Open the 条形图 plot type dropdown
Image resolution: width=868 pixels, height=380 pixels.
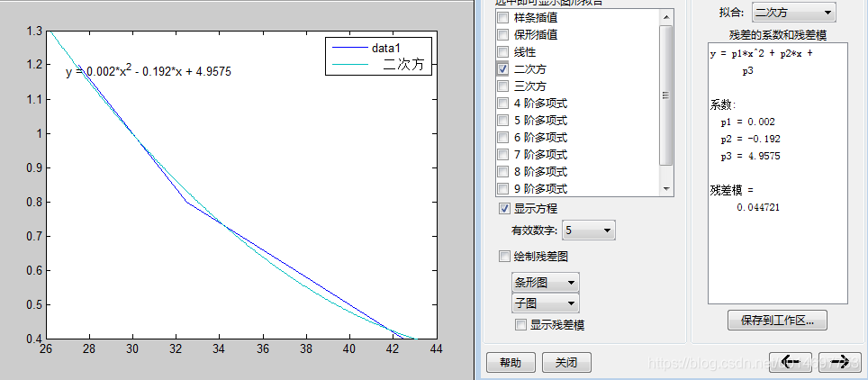tap(546, 283)
